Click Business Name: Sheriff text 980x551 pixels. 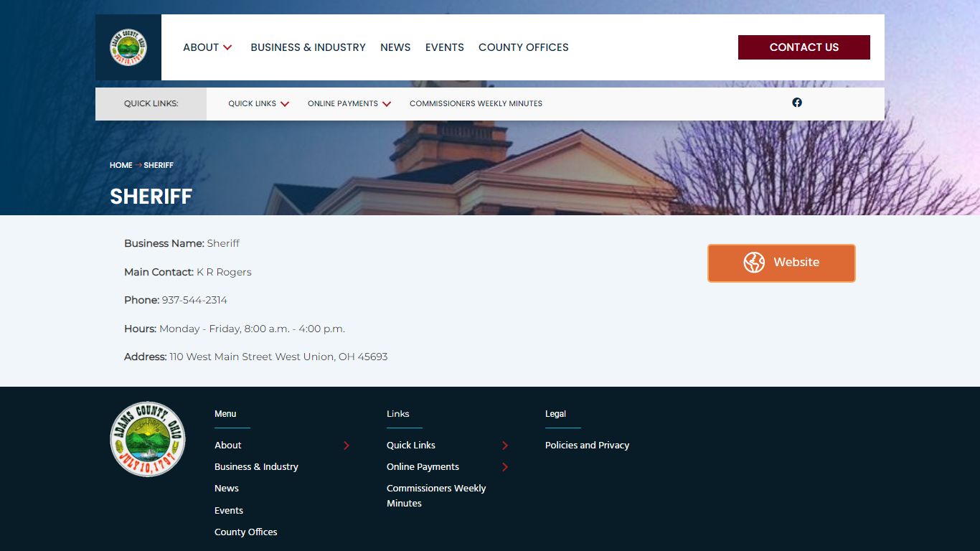point(182,243)
